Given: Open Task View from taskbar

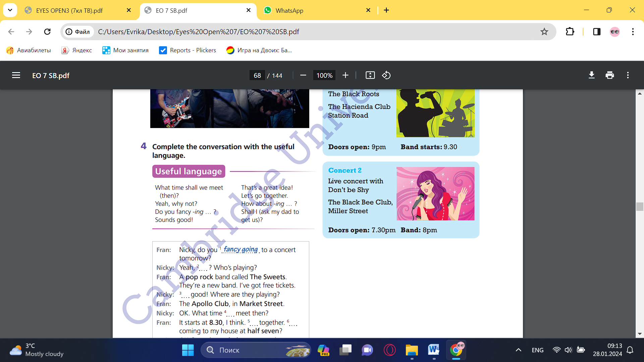Looking at the screenshot, I should (x=345, y=350).
